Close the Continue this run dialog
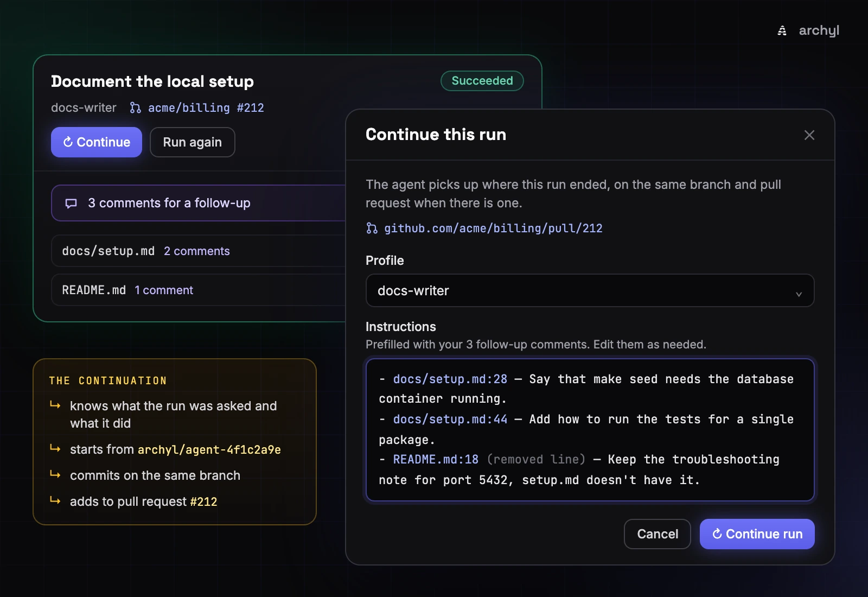 [x=809, y=135]
